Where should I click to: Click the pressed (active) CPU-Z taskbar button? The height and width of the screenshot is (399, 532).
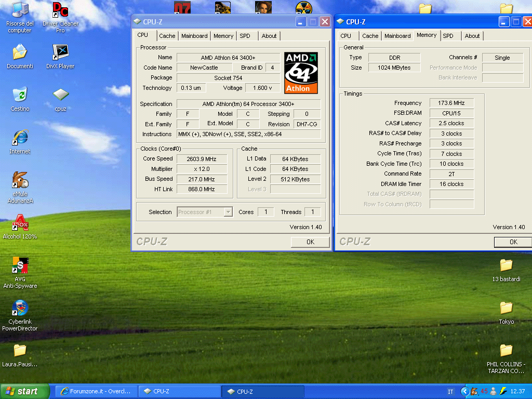click(263, 391)
